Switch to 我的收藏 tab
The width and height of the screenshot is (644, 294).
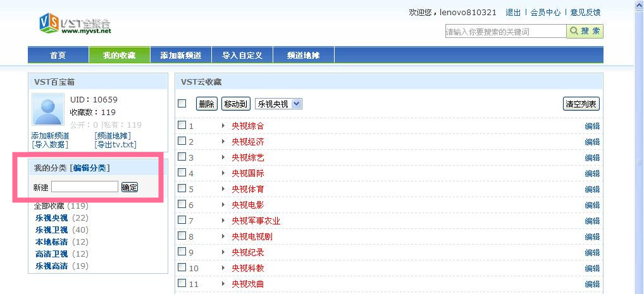119,55
